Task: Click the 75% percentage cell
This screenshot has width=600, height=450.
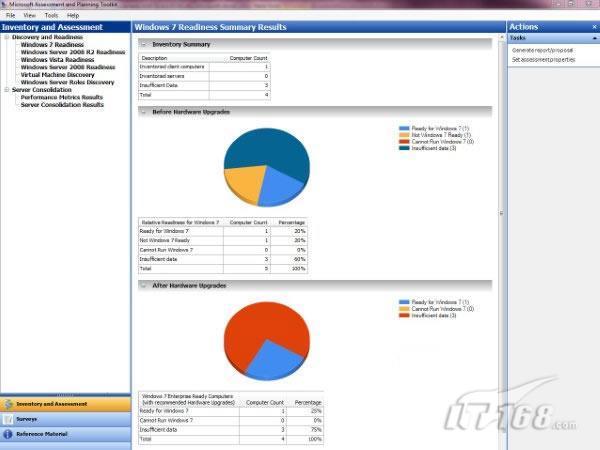Action: click(x=305, y=430)
